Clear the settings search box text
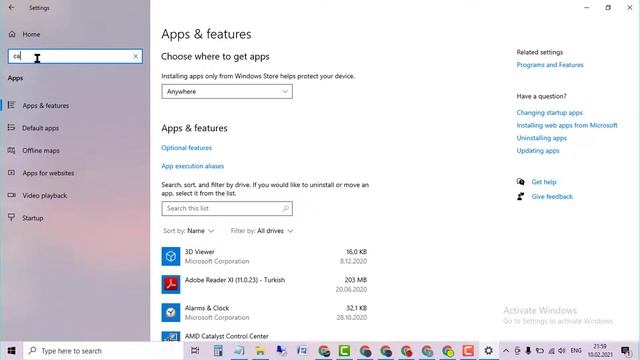This screenshot has height=360, width=640. pyautogui.click(x=136, y=56)
